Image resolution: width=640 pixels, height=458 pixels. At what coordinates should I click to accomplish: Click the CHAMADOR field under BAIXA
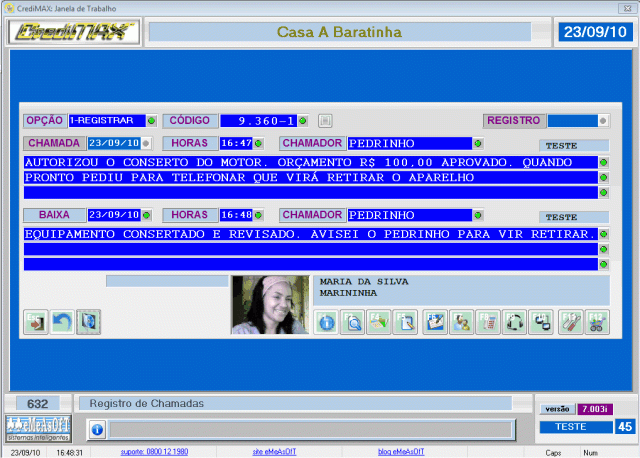[409, 215]
